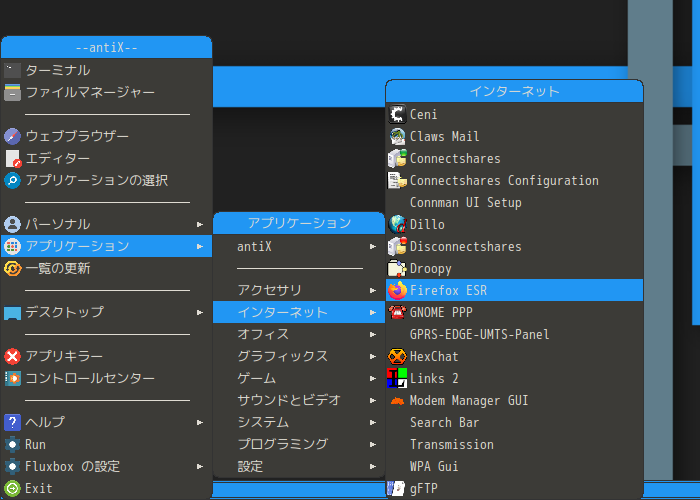Screen dimensions: 700x500
Task: Expand the antiX submenu arrow
Action: click(373, 246)
